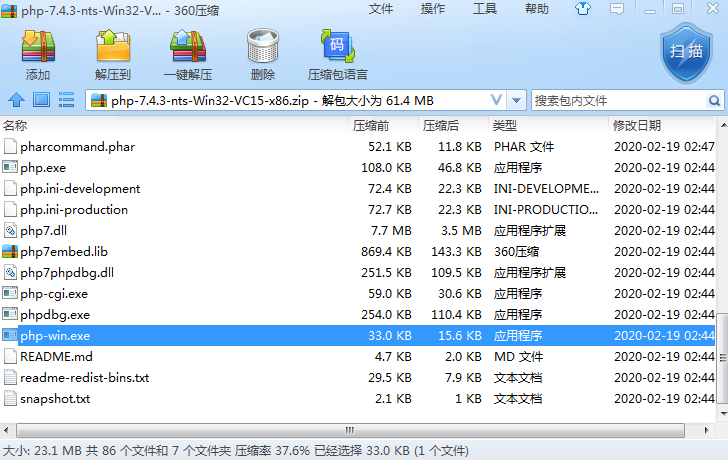
Task: Open the feedback message icon in title bar
Action: click(617, 9)
